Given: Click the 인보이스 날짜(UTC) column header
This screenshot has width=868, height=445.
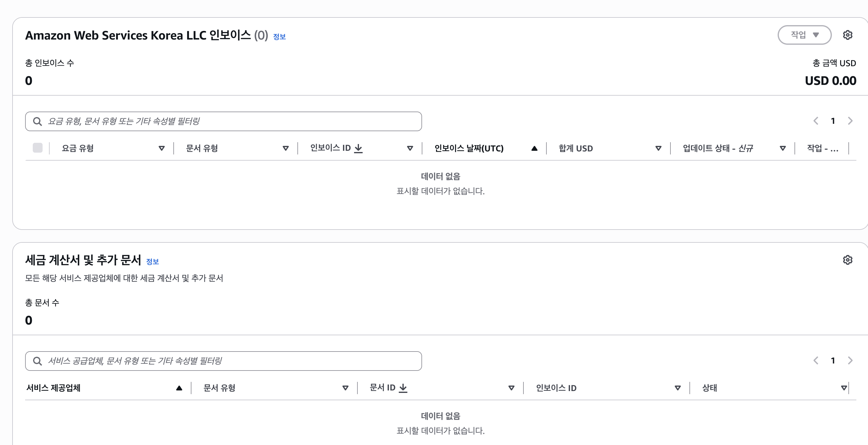Looking at the screenshot, I should (x=469, y=148).
